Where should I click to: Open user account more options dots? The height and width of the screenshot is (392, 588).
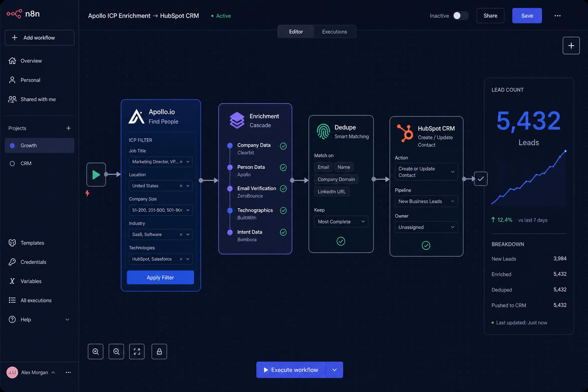[68, 372]
